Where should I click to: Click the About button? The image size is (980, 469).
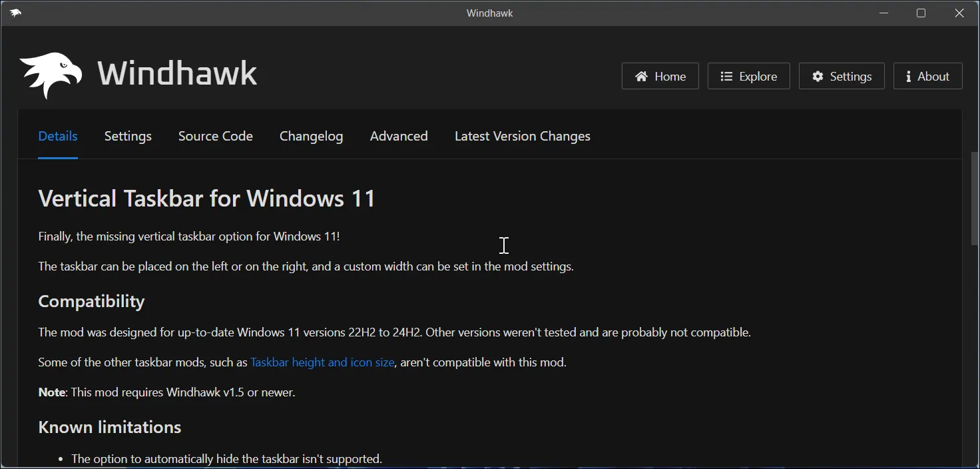click(927, 76)
